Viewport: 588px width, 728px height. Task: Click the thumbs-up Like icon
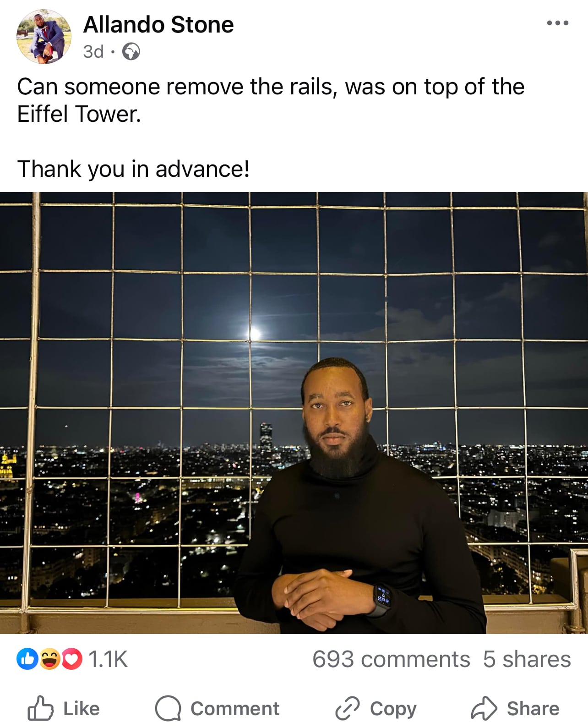(x=41, y=708)
